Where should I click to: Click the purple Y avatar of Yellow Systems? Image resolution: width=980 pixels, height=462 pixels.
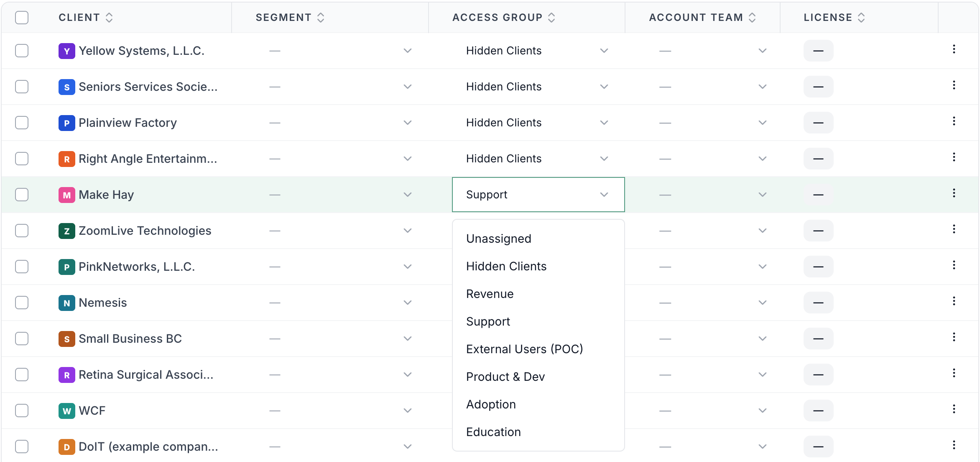66,51
